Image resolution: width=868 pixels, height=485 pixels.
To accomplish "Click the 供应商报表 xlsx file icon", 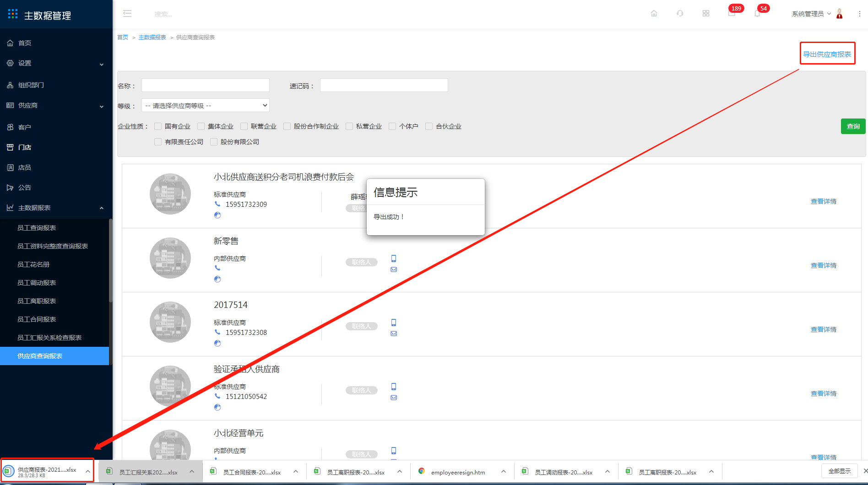I will point(8,471).
